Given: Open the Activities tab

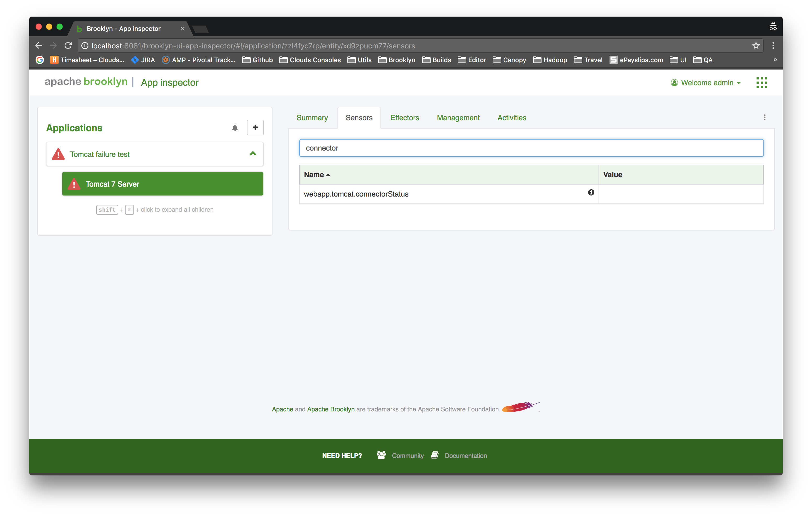Looking at the screenshot, I should point(511,118).
